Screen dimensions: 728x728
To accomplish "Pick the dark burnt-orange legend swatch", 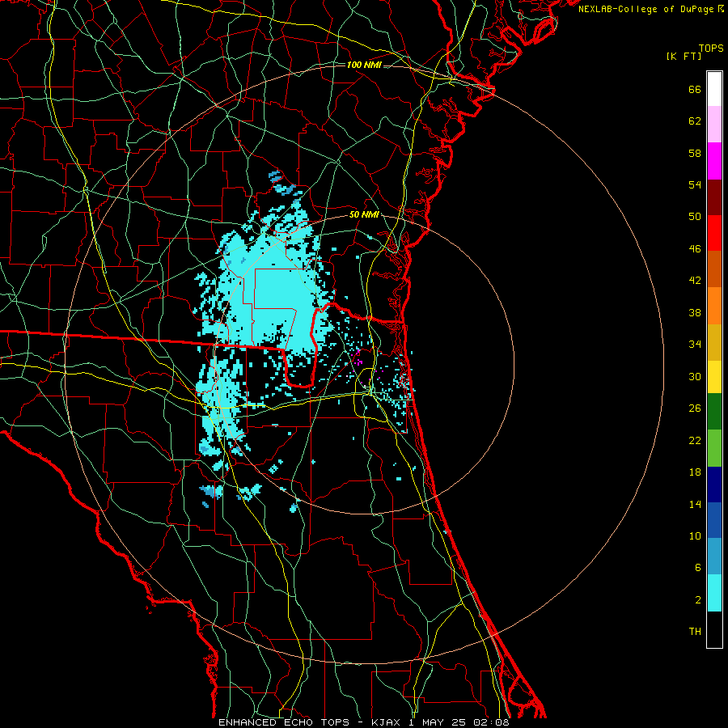I will click(714, 269).
